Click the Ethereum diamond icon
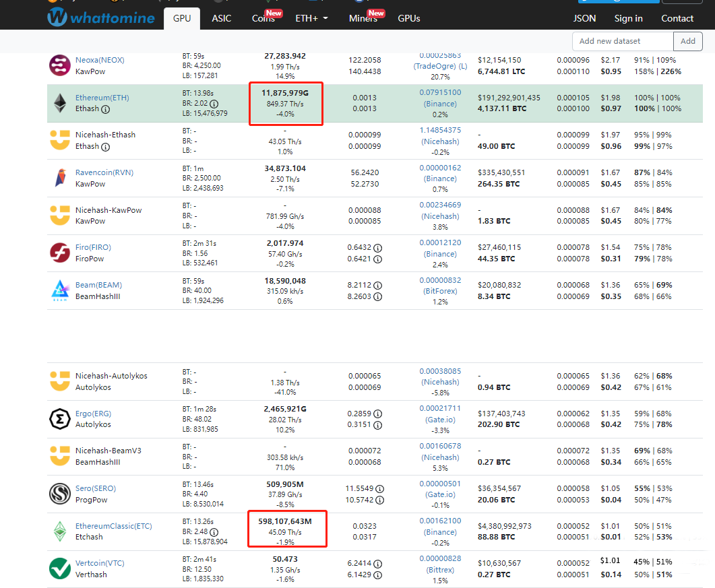The image size is (715, 588). click(60, 103)
